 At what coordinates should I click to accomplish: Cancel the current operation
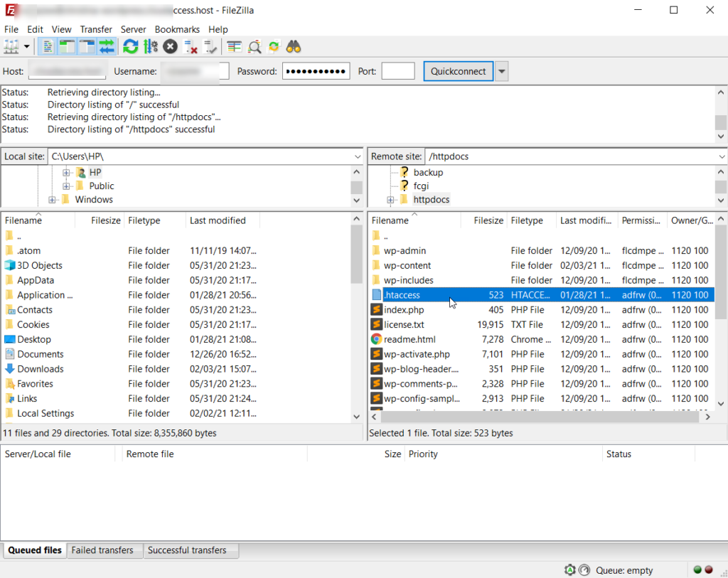coord(171,47)
